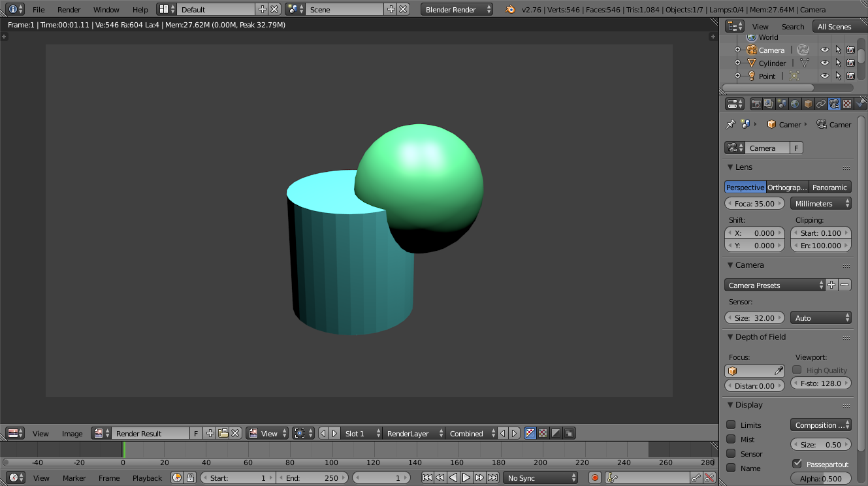
Task: Click the Perspective lens button
Action: (x=745, y=187)
